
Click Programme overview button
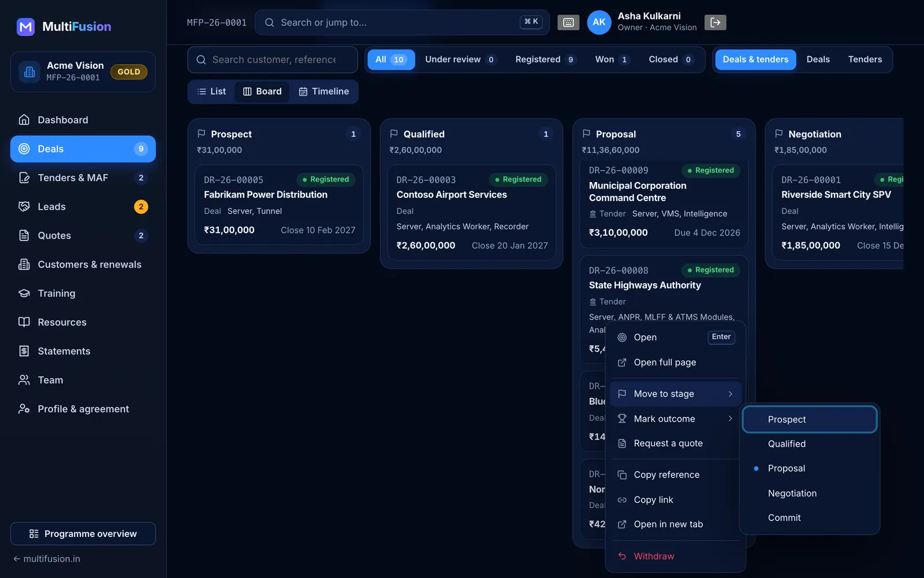pos(83,533)
